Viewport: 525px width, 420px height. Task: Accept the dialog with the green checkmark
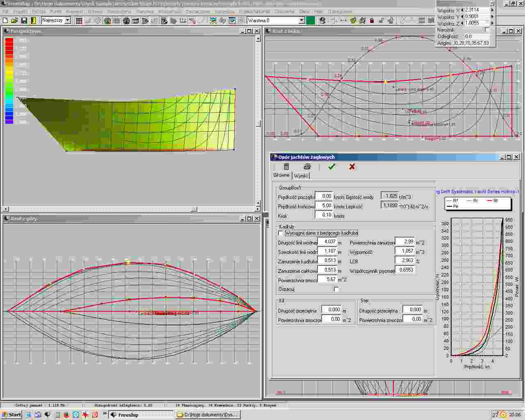point(331,167)
